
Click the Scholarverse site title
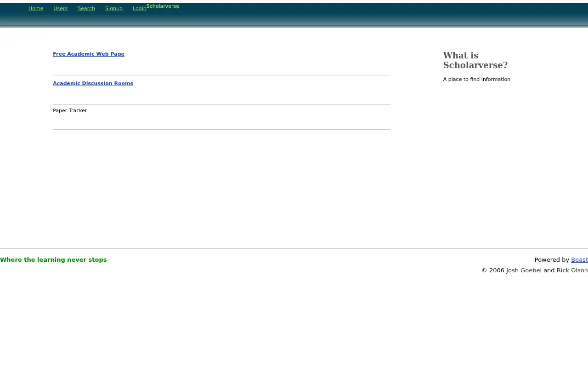pos(163,6)
